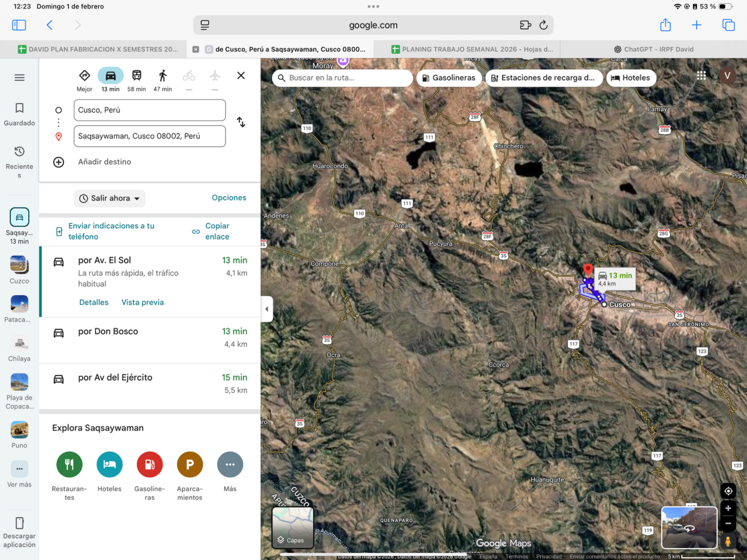Open route Opciones
This screenshot has width=747, height=560.
click(x=229, y=198)
